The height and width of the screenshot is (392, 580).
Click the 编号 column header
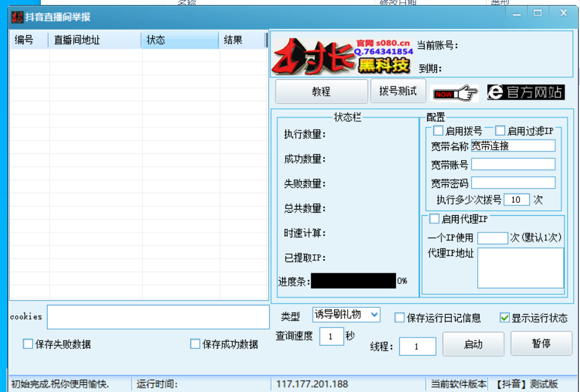[x=29, y=40]
